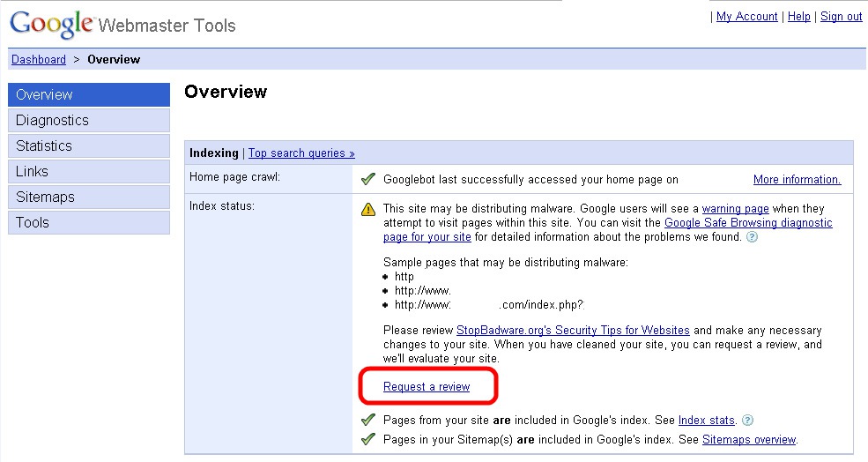Click green checkmark next to 'Pages in your Sitemap(s)'
The width and height of the screenshot is (868, 462).
click(x=368, y=439)
